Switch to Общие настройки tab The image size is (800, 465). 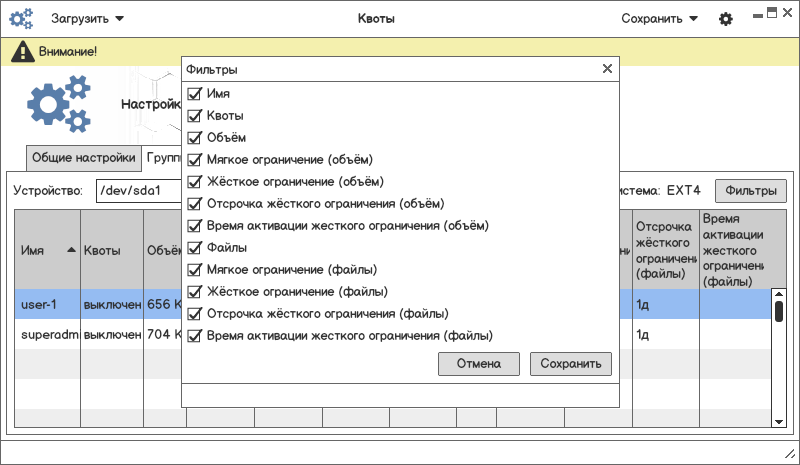[x=83, y=158]
